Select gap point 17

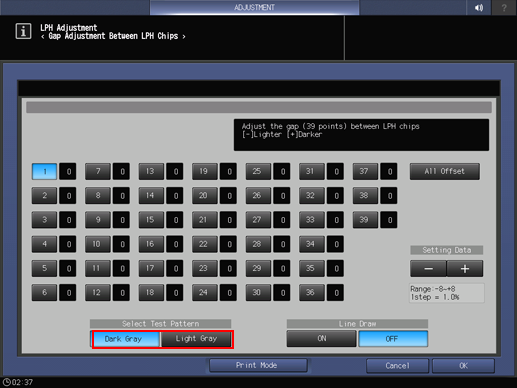tap(151, 268)
